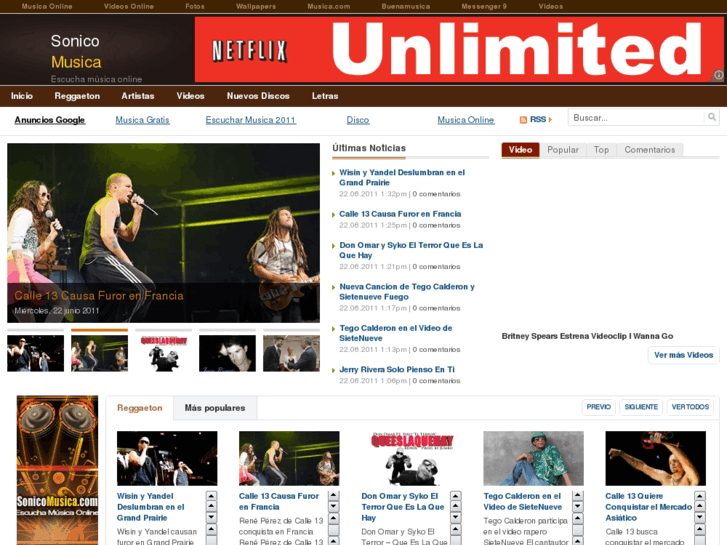Open Buenamusica in top bar
The image size is (727, 545).
click(406, 6)
